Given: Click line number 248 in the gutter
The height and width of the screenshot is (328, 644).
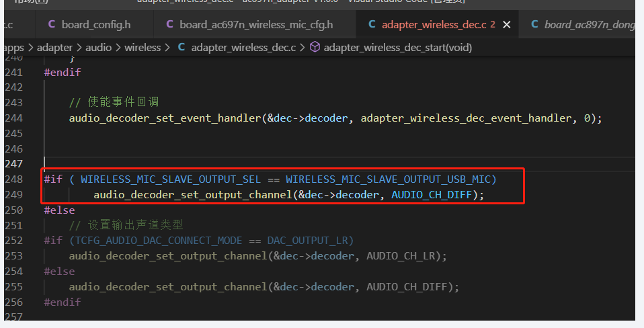Looking at the screenshot, I should tap(13, 179).
